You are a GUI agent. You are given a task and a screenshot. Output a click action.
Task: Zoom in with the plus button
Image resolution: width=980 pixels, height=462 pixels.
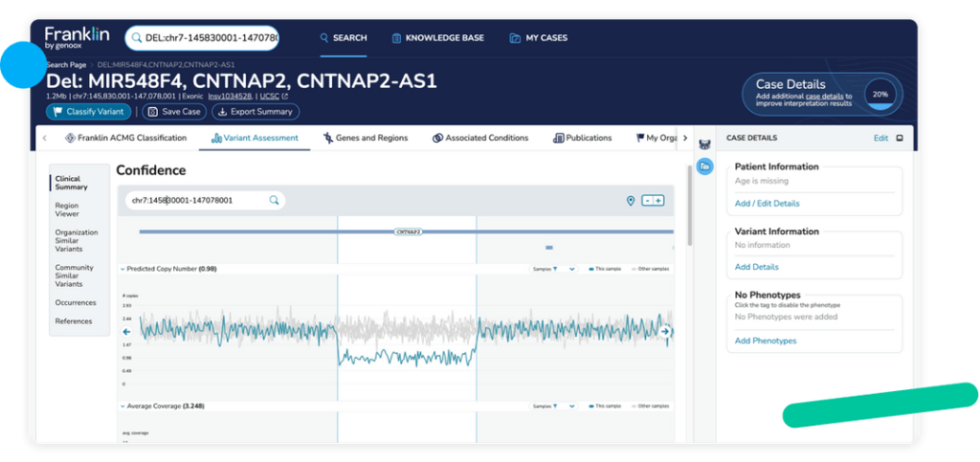pyautogui.click(x=658, y=201)
